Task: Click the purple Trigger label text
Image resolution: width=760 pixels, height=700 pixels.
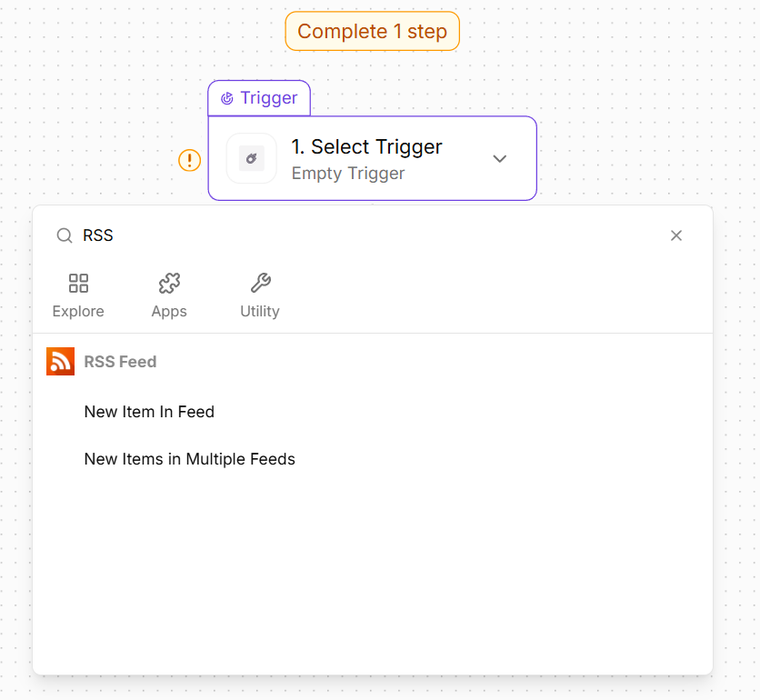Action: click(x=269, y=98)
